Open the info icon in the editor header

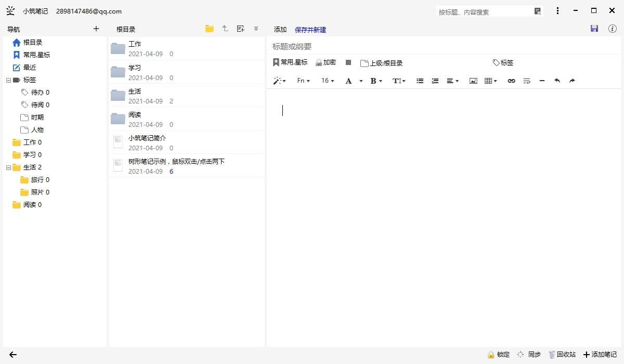(613, 29)
